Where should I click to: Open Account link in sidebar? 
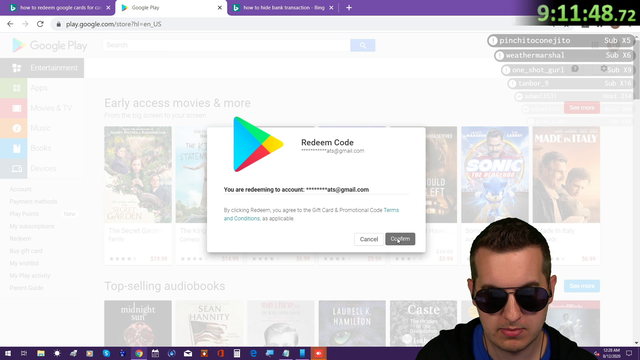pos(20,189)
